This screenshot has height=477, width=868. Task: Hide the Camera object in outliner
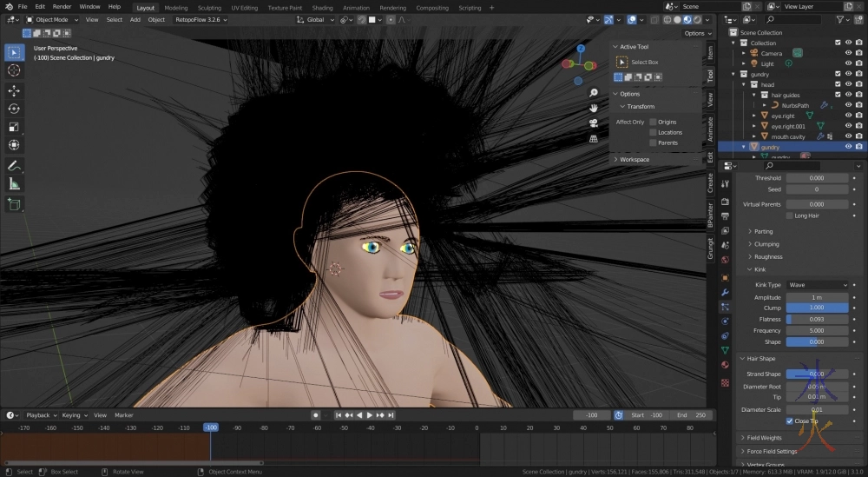coord(848,53)
